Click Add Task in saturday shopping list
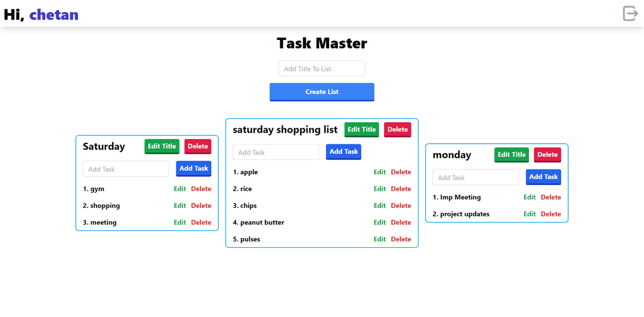644x317 pixels. click(344, 152)
